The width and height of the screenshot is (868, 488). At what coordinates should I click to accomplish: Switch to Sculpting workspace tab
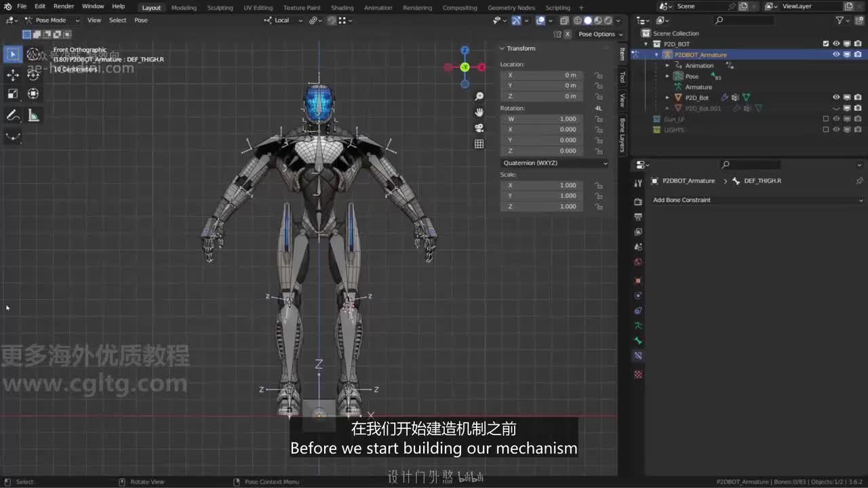point(220,7)
